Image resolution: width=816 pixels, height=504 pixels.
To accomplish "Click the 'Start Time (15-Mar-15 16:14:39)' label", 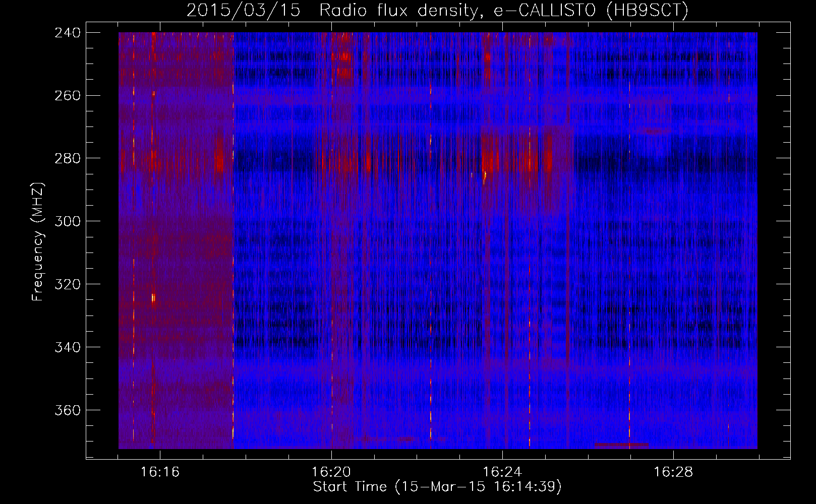I will pos(437,487).
